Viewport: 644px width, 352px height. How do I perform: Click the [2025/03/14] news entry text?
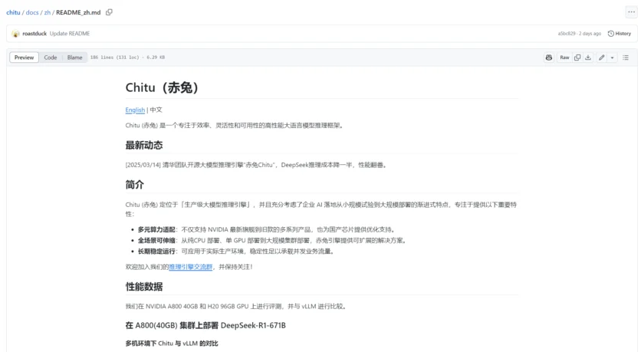point(256,165)
